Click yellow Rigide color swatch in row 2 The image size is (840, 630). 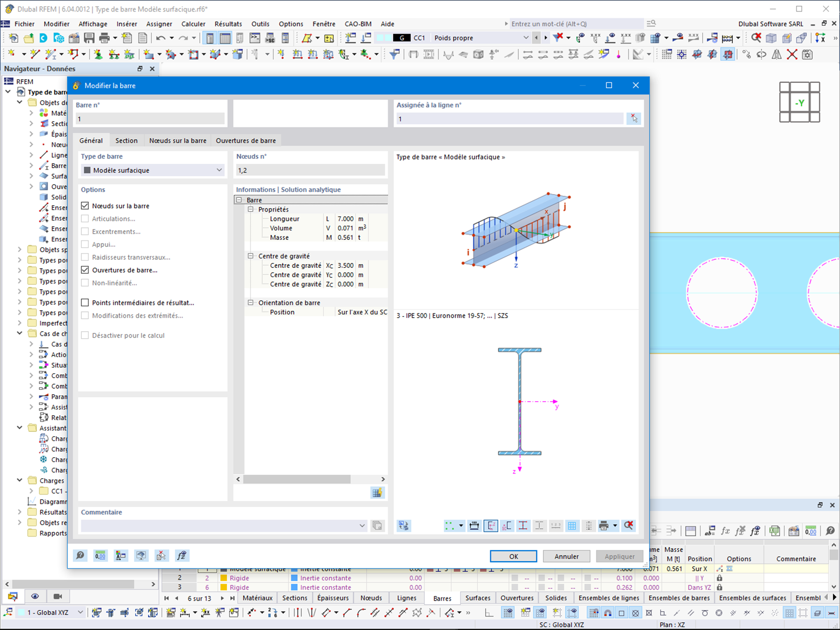click(x=223, y=578)
